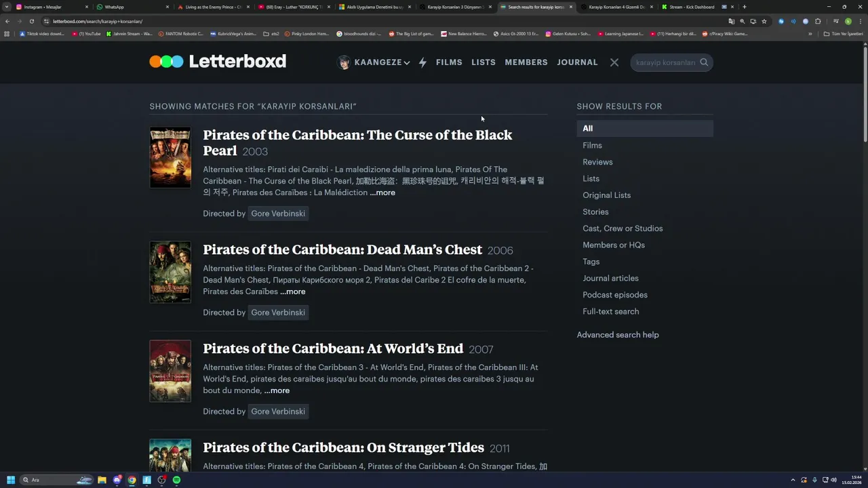The image size is (868, 488).
Task: Click the zoom magnifier icon in address bar
Action: (x=742, y=21)
